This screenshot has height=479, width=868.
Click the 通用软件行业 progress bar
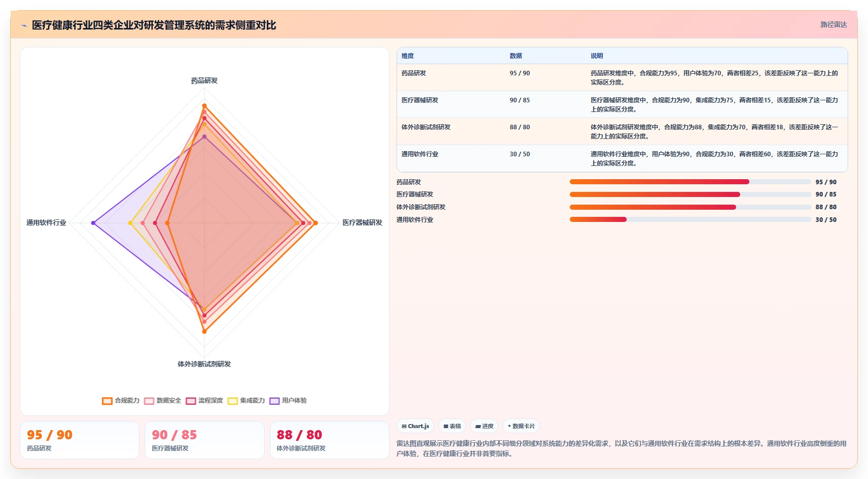(x=690, y=219)
